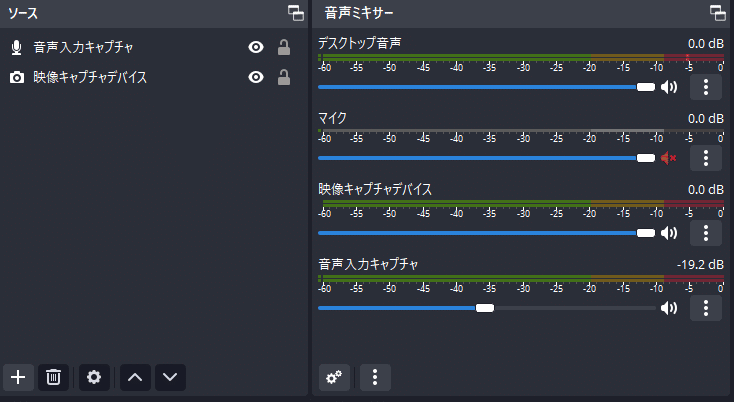Image resolution: width=734 pixels, height=402 pixels.
Task: Click 音声入力キャプチャ volume slider handle
Action: [x=485, y=308]
